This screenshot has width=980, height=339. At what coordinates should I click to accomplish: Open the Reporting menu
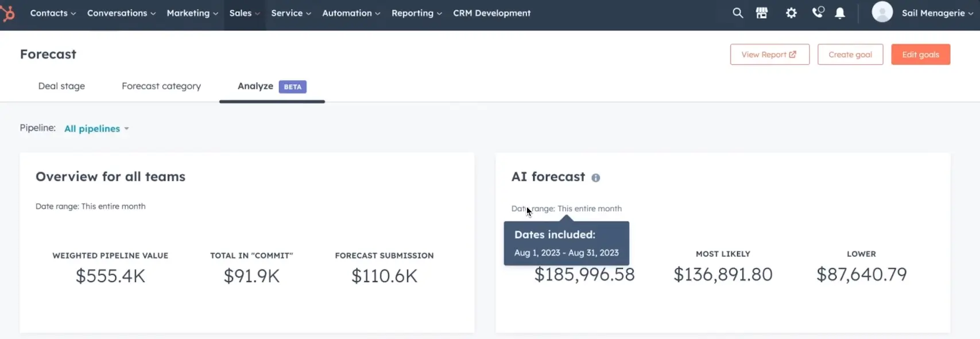416,13
